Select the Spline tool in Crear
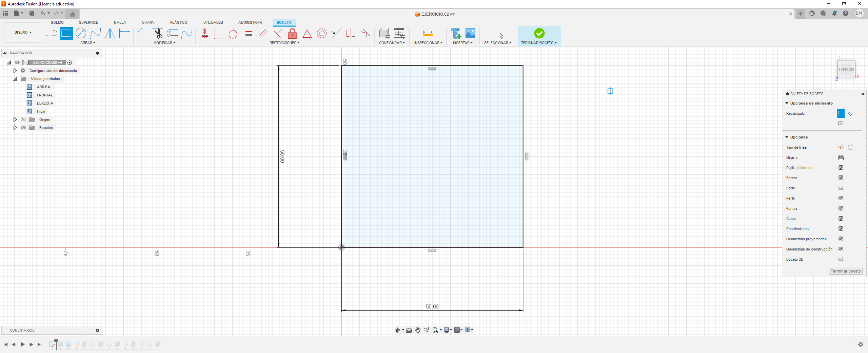Image resolution: width=868 pixels, height=353 pixels. coord(96,33)
